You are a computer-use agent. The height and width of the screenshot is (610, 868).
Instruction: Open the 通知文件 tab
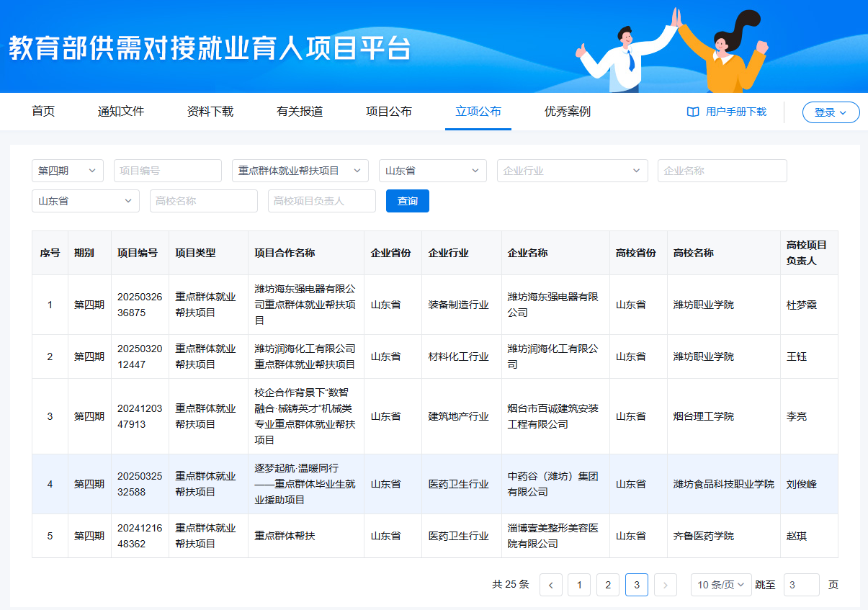121,112
